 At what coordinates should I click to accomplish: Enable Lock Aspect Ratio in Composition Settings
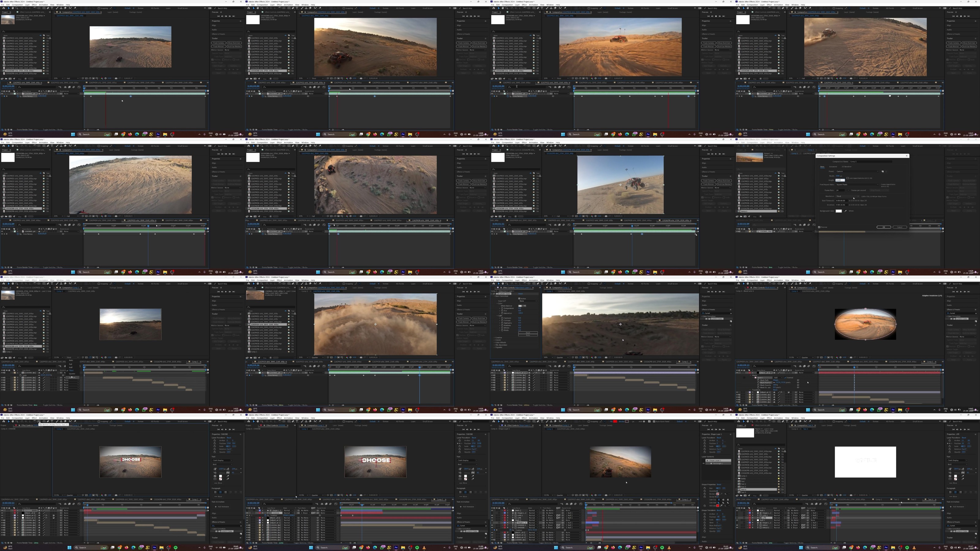point(848,178)
